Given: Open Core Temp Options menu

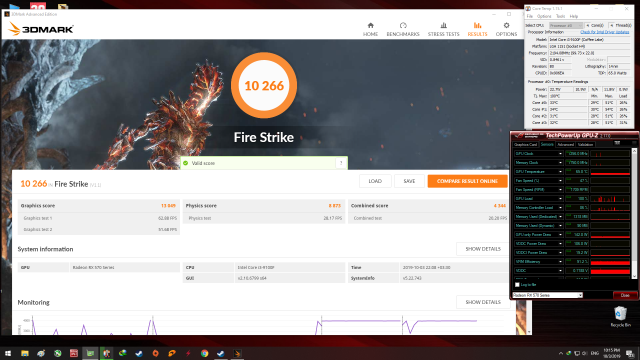Looking at the screenshot, I should point(544,16).
